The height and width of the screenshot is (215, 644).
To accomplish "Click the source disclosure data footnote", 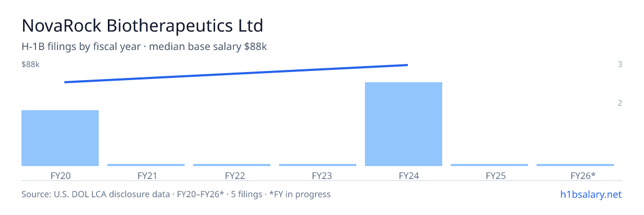I will [x=176, y=194].
